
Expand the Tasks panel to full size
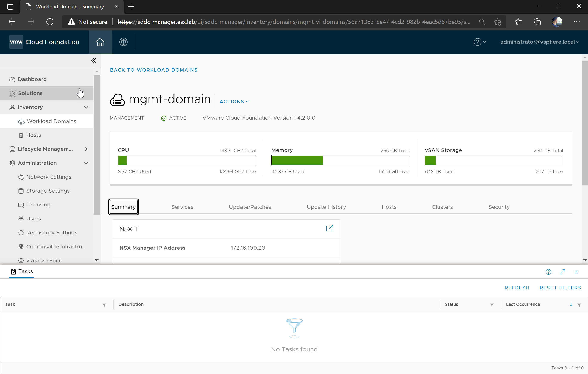tap(562, 272)
